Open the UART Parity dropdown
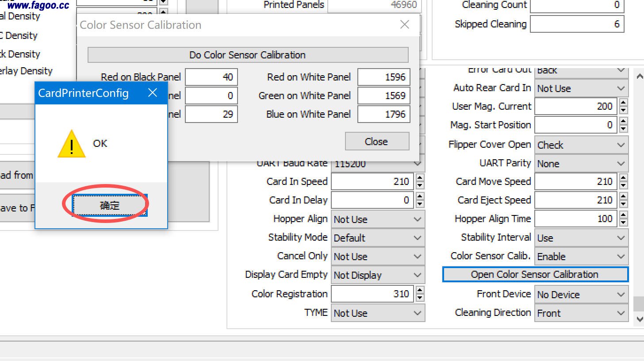Screen dimensions: 644x361 (x=581, y=164)
